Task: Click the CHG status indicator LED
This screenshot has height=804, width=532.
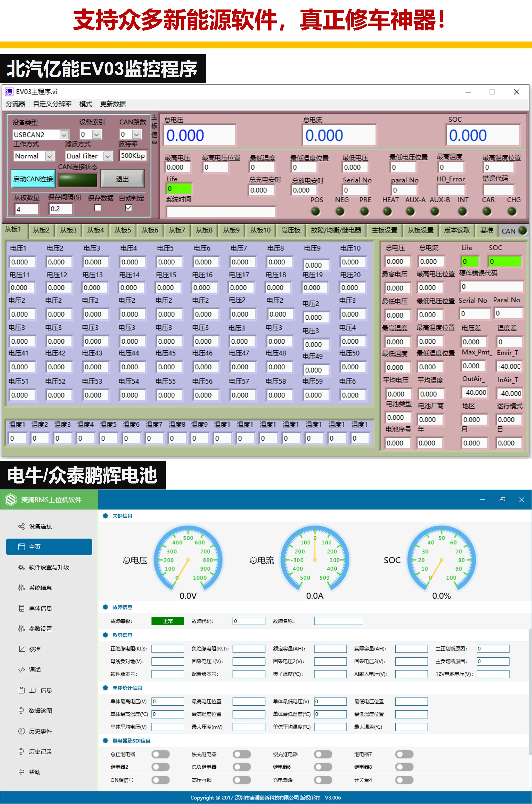Action: [x=512, y=211]
